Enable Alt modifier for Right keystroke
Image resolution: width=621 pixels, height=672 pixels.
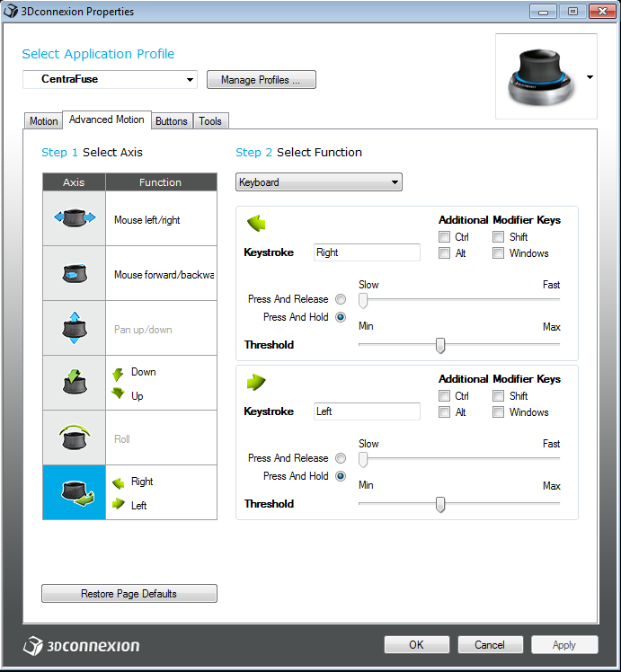pos(445,252)
